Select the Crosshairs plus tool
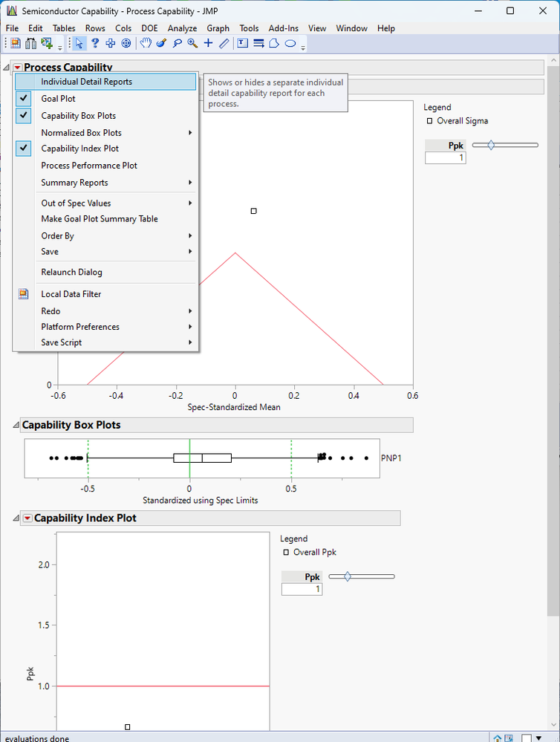This screenshot has width=560, height=742. coord(208,44)
